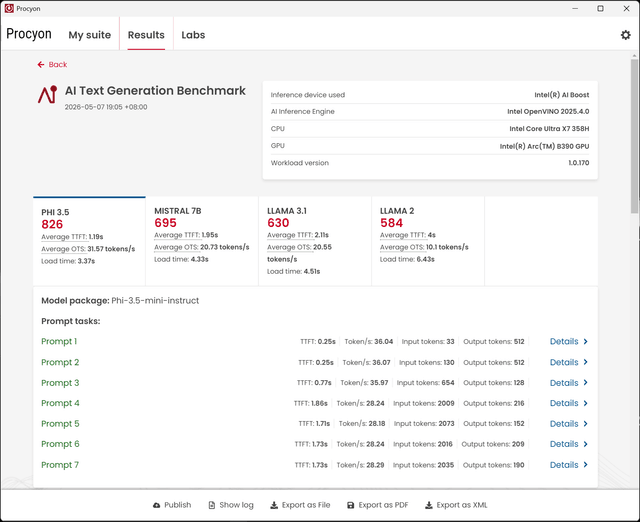The height and width of the screenshot is (522, 640).
Task: Click the Procyon app icon in title bar
Action: (9, 9)
